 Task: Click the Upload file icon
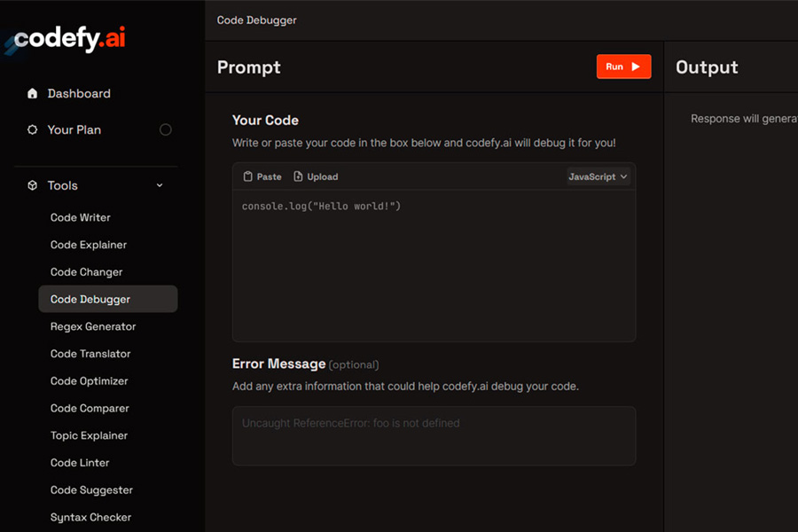coord(298,176)
